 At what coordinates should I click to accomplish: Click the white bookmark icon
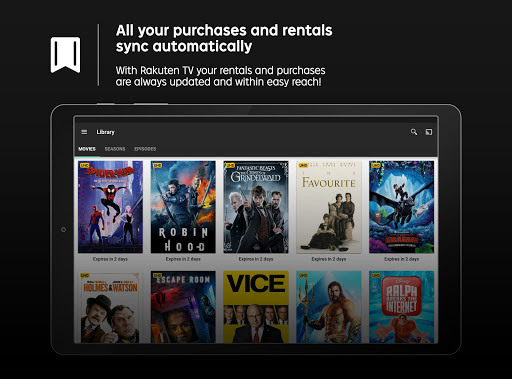point(65,55)
